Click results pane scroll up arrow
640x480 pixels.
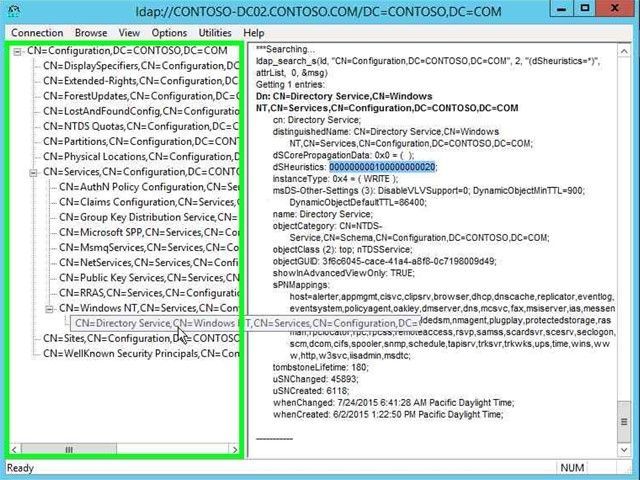tap(624, 51)
